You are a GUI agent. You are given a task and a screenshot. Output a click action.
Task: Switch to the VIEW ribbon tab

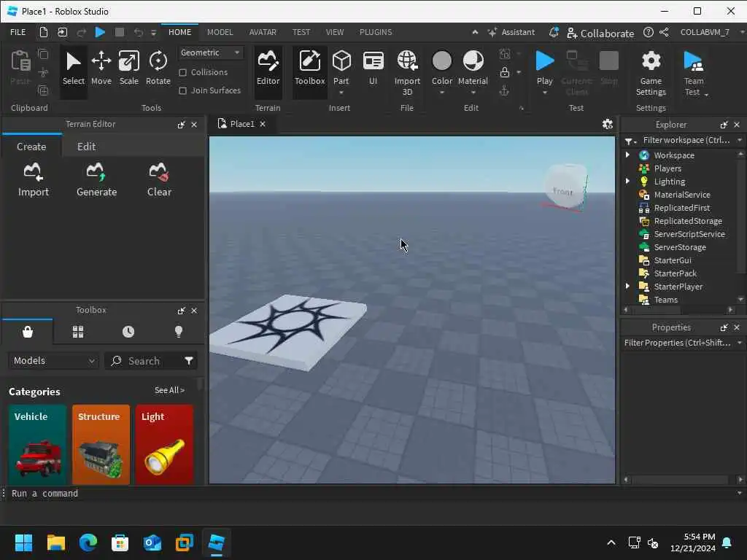(x=334, y=32)
